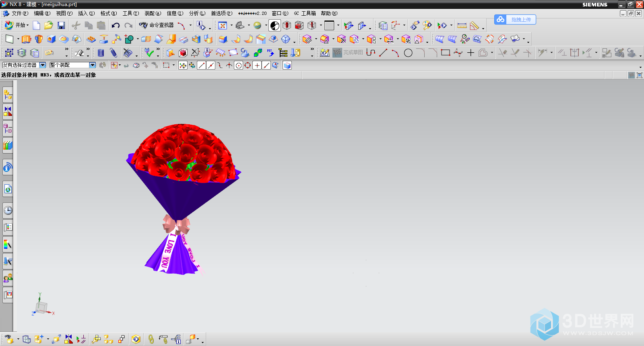The image size is (644, 346).
Task: Toggle the Enable Snap Points button
Action: tap(183, 65)
